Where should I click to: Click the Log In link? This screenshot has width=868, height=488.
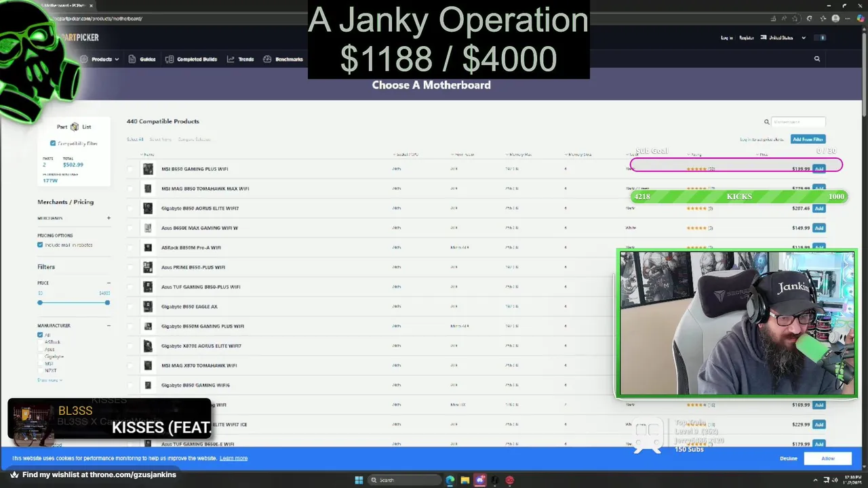[726, 38]
